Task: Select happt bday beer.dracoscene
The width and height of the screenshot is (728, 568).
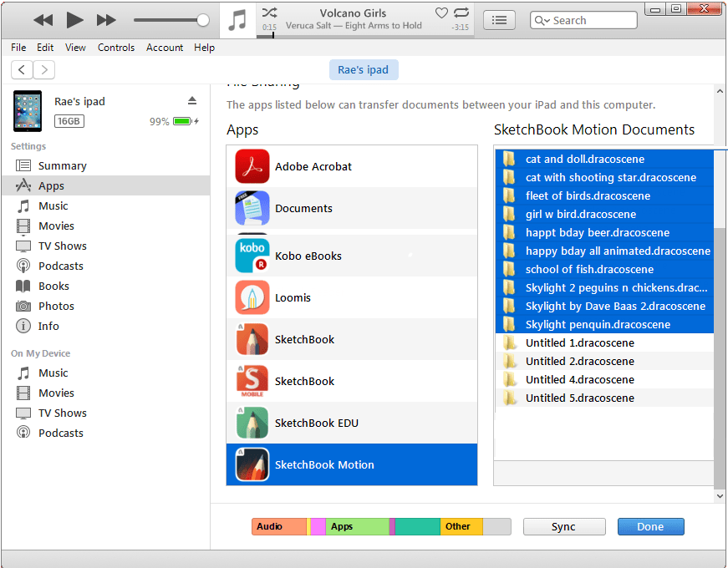Action: point(604,232)
